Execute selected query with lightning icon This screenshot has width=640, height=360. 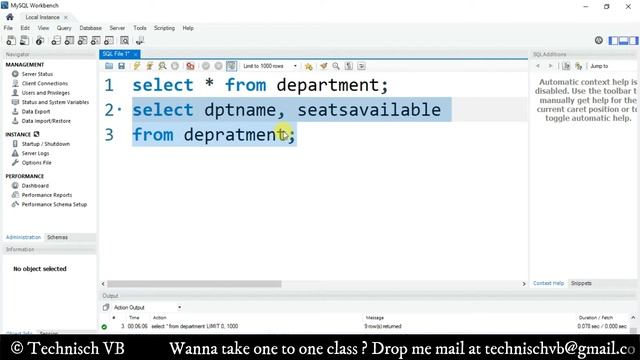tap(137, 66)
